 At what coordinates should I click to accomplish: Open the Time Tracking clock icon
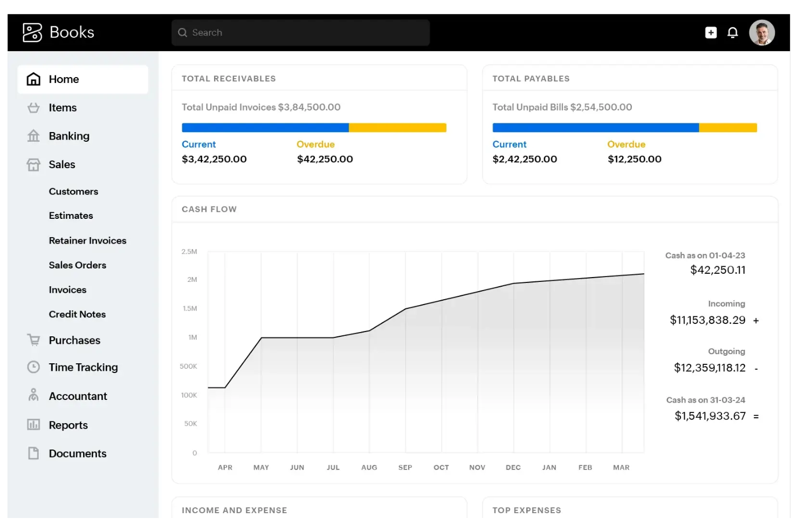(33, 367)
